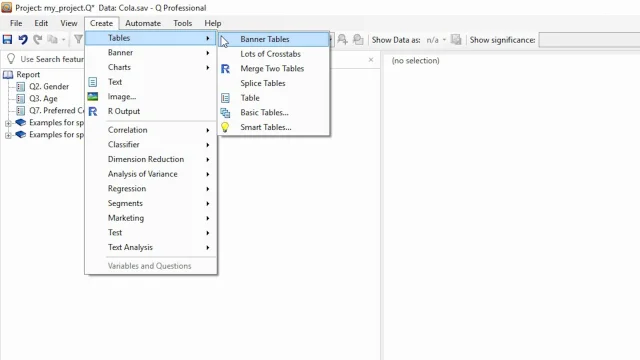
Task: Click the Table grid icon in submenu
Action: tap(225, 98)
